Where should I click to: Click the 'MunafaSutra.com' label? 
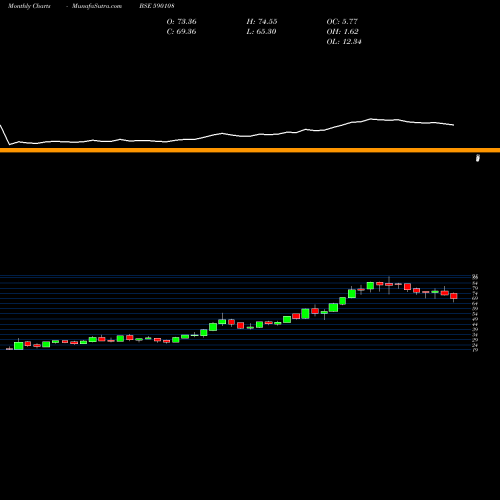point(97,6)
